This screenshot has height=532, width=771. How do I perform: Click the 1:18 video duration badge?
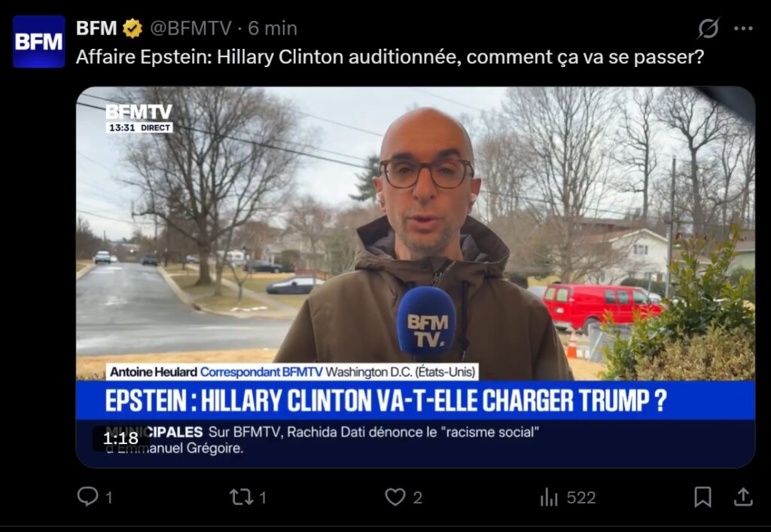[x=120, y=438]
